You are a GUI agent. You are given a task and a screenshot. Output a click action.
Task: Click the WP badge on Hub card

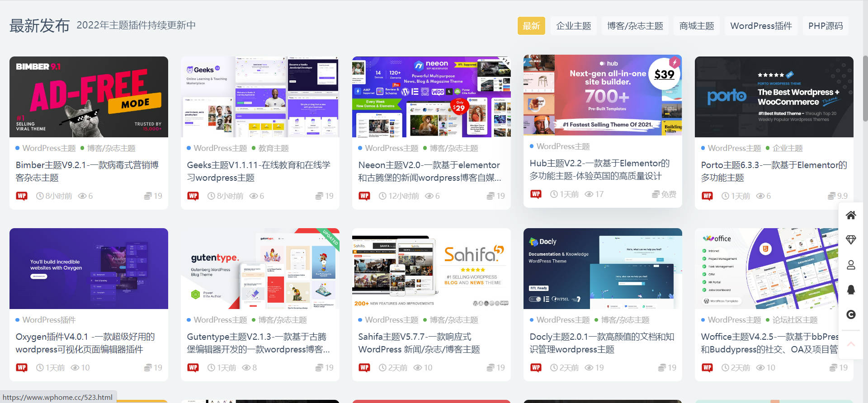tap(536, 194)
